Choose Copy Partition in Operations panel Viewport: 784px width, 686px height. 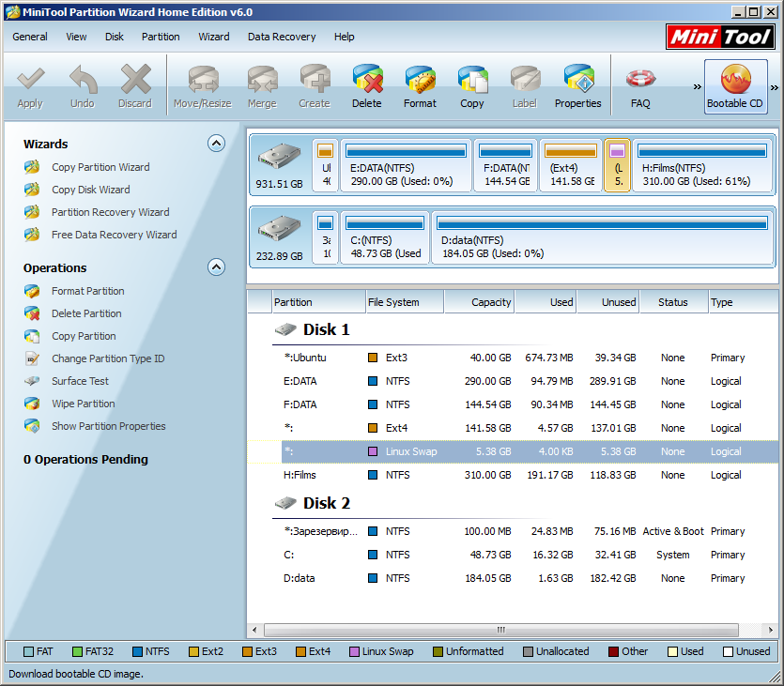[x=84, y=336]
